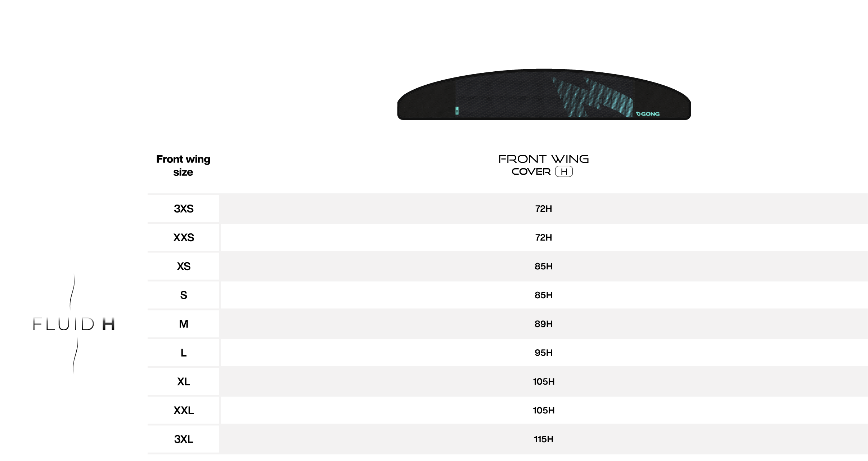
Task: Click the FLUID H logo
Action: click(74, 324)
